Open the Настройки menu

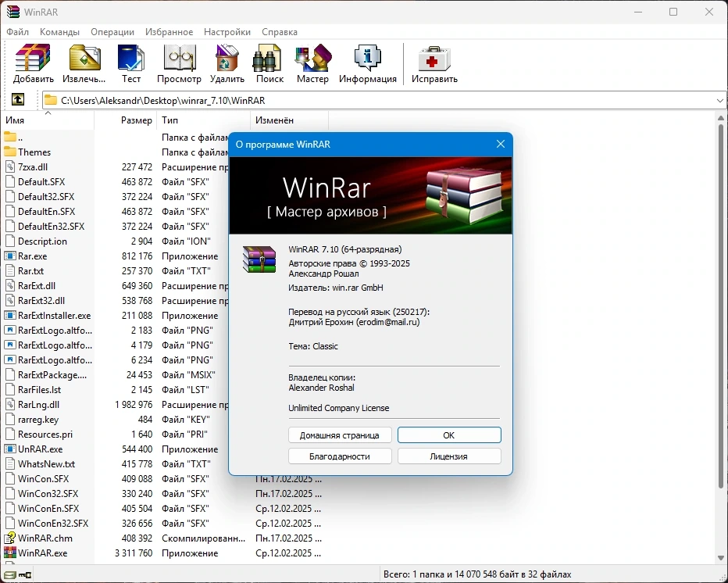click(x=227, y=32)
